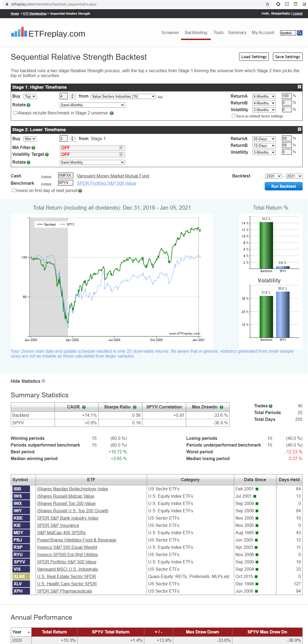308x644 pixels.
Task: Open the Tools menu
Action: point(219,33)
